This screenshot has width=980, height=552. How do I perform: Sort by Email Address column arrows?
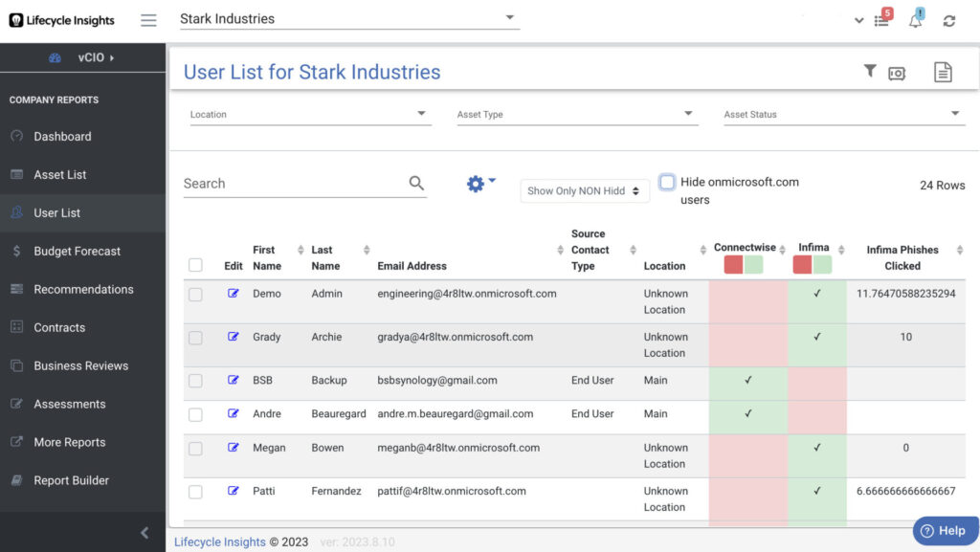(x=560, y=250)
